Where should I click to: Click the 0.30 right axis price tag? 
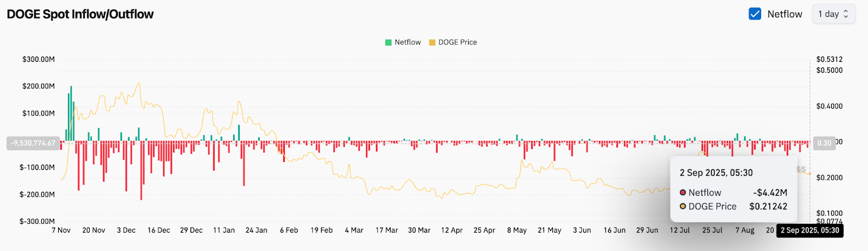[824, 143]
